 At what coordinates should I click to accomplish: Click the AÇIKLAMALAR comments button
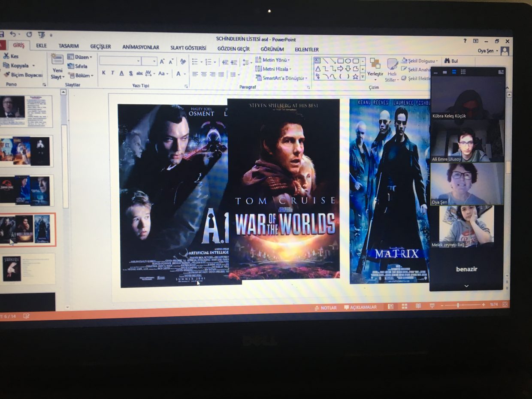coord(360,308)
